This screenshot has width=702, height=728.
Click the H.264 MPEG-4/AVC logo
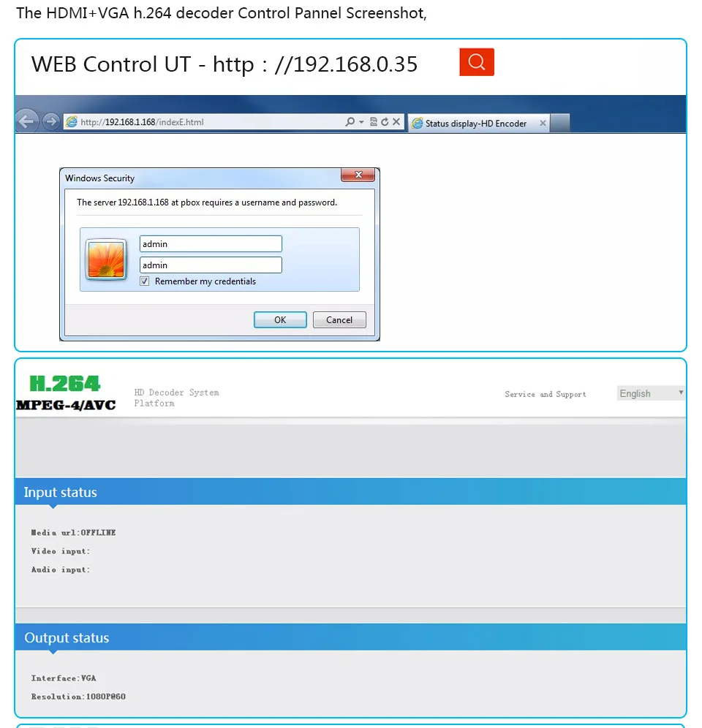[x=66, y=393]
